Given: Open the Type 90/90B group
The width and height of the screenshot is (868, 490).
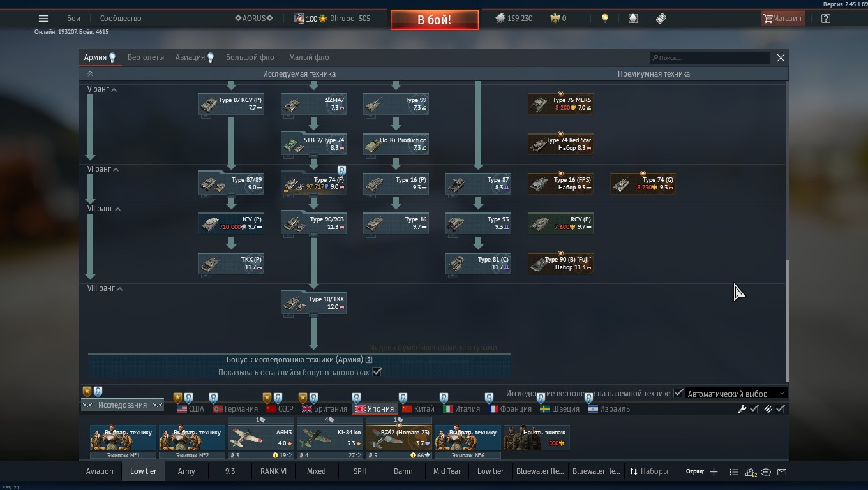Looking at the screenshot, I should [x=313, y=224].
